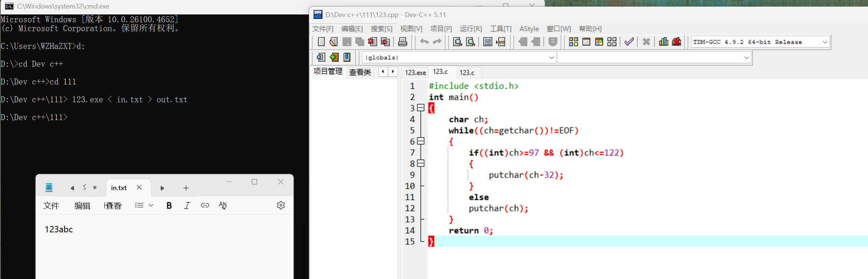The width and height of the screenshot is (868, 279).
Task: Open the 编辑[E] menu in Dev-C++
Action: 352,29
